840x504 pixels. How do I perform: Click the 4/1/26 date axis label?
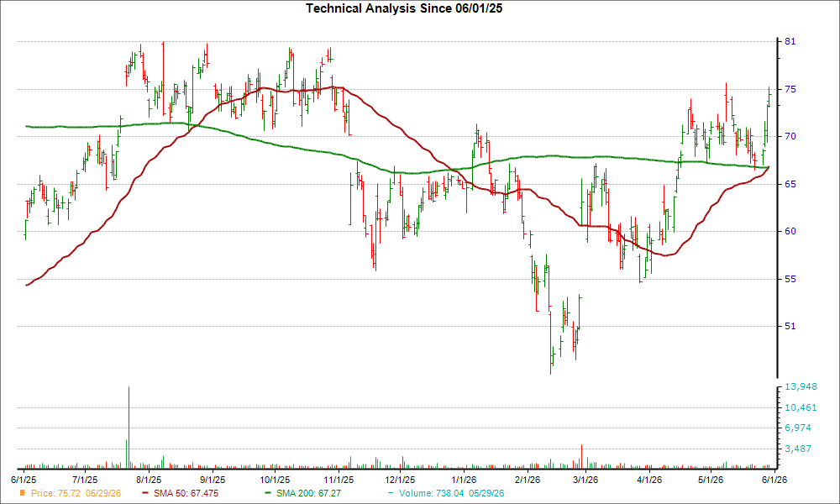[x=648, y=480]
